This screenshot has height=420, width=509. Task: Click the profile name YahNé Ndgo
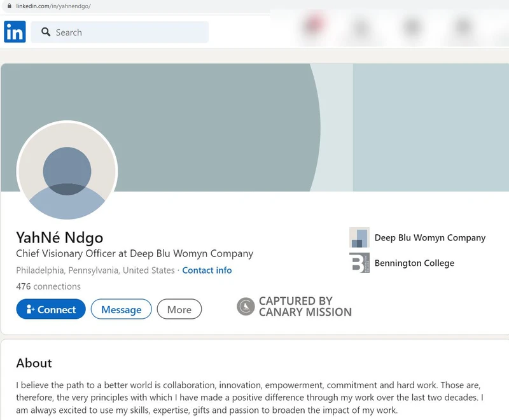(x=59, y=237)
